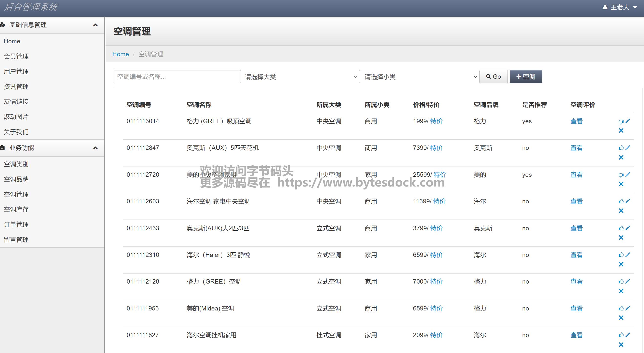Toggle recommend thumbs-up for 海尔空调挂机家用
Screen dimensions: 644x353
click(x=621, y=335)
